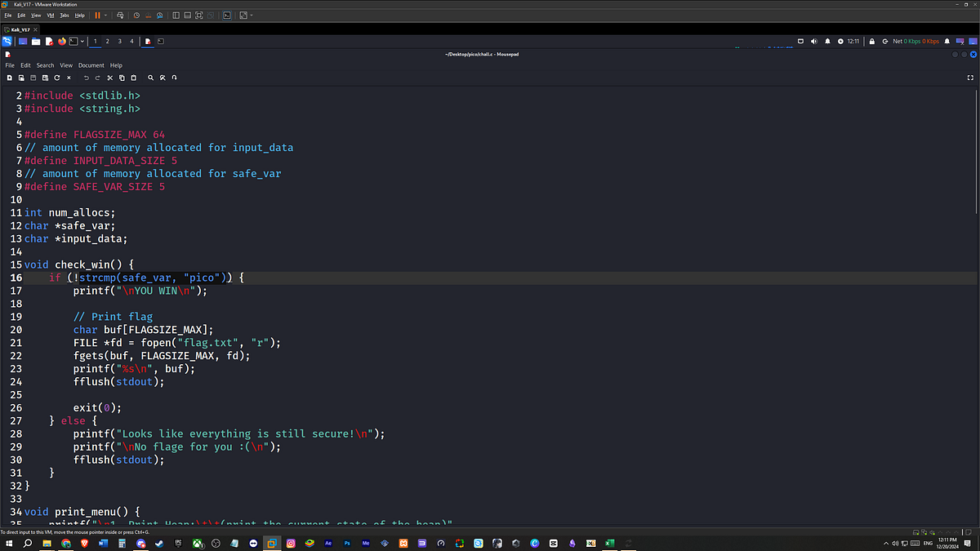Send Ctrl+Alt+Del via VMware toolbar icon
The image size is (980, 551).
click(120, 15)
